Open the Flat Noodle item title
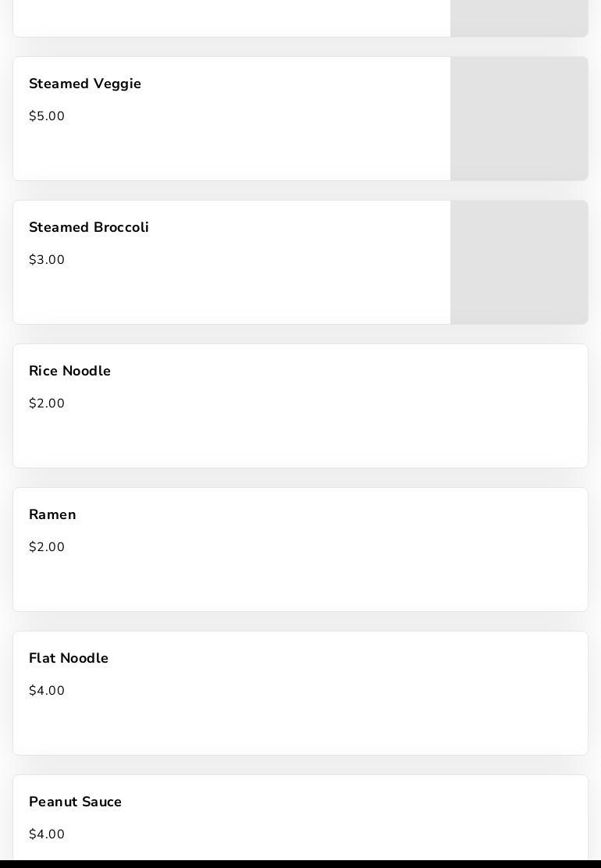Viewport: 601px width, 868px height. pos(69,658)
